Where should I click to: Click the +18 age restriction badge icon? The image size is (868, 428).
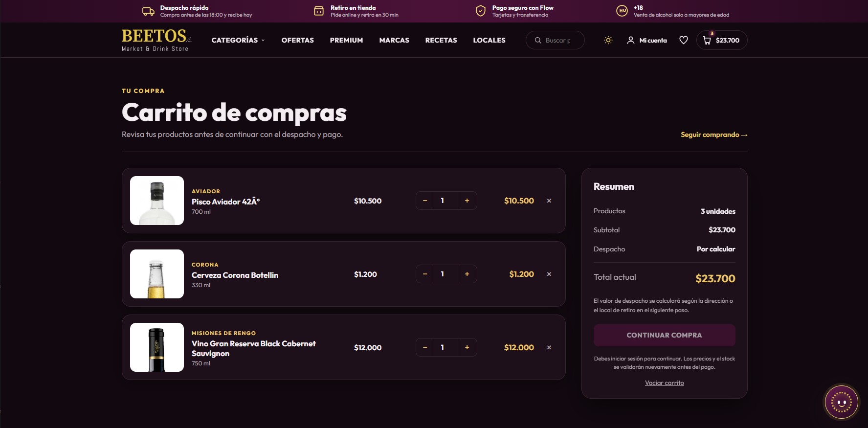tap(622, 11)
